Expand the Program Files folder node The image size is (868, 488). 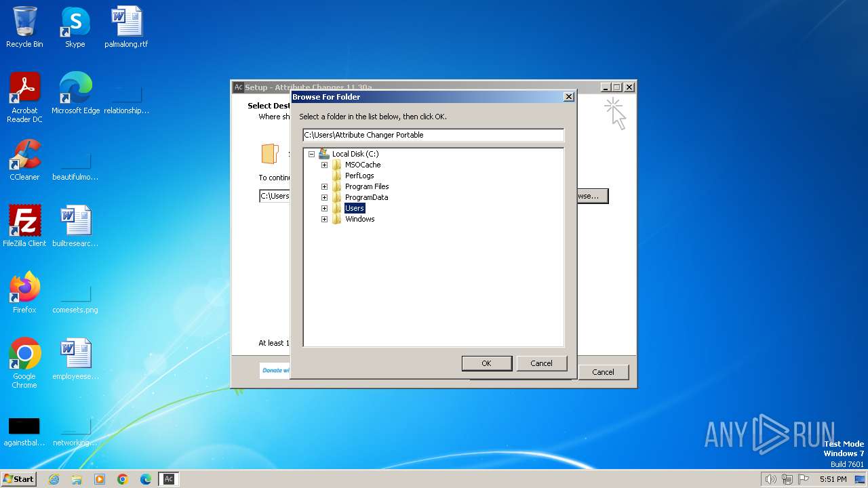324,186
